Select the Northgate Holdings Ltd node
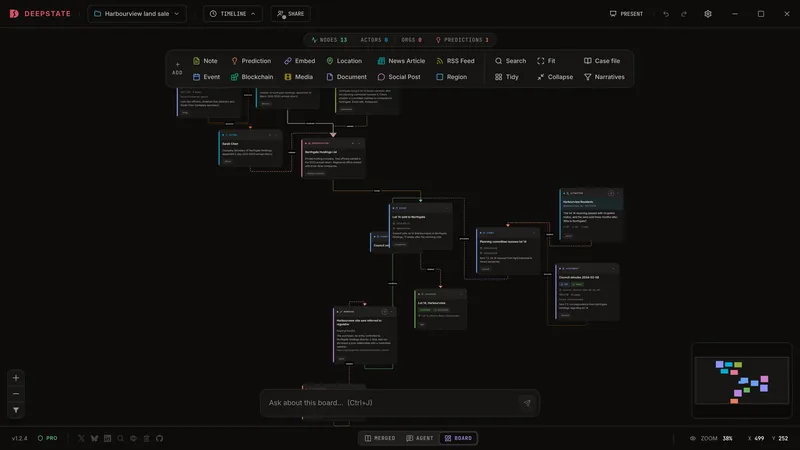Screen dimensions: 800x450 pyautogui.click(x=333, y=158)
